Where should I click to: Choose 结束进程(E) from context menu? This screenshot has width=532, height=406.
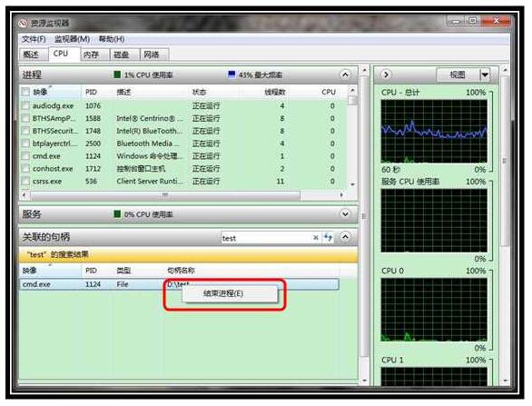(223, 293)
